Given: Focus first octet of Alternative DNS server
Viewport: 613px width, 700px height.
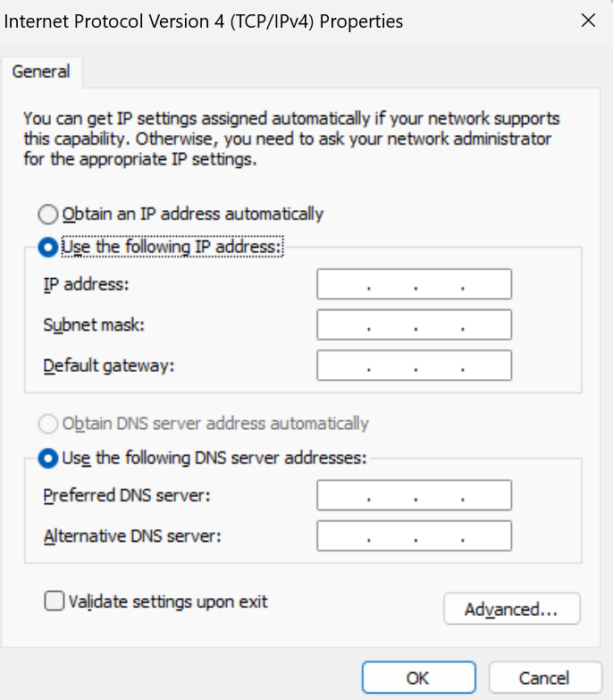Looking at the screenshot, I should pyautogui.click(x=344, y=536).
